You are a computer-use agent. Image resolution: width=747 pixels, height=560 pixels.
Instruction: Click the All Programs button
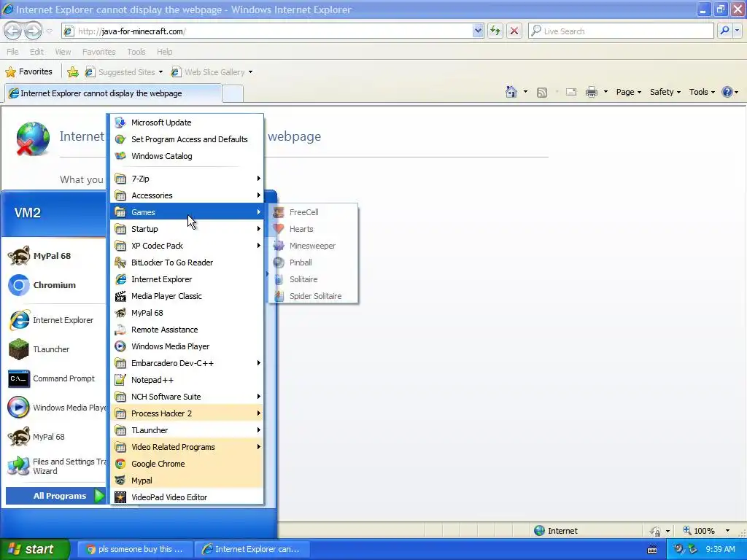point(55,496)
